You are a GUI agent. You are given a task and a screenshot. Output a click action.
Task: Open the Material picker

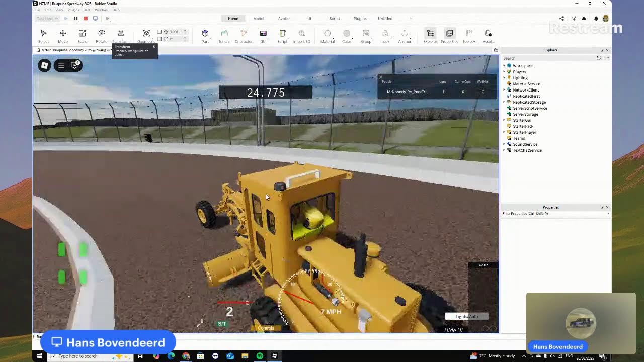click(328, 35)
